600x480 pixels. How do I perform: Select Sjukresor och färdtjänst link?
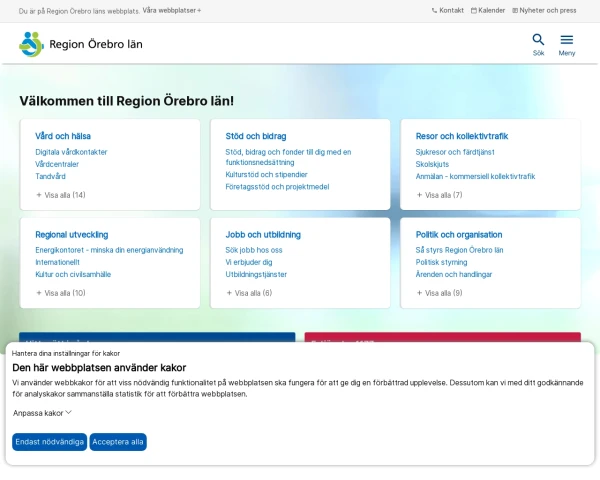tap(455, 152)
